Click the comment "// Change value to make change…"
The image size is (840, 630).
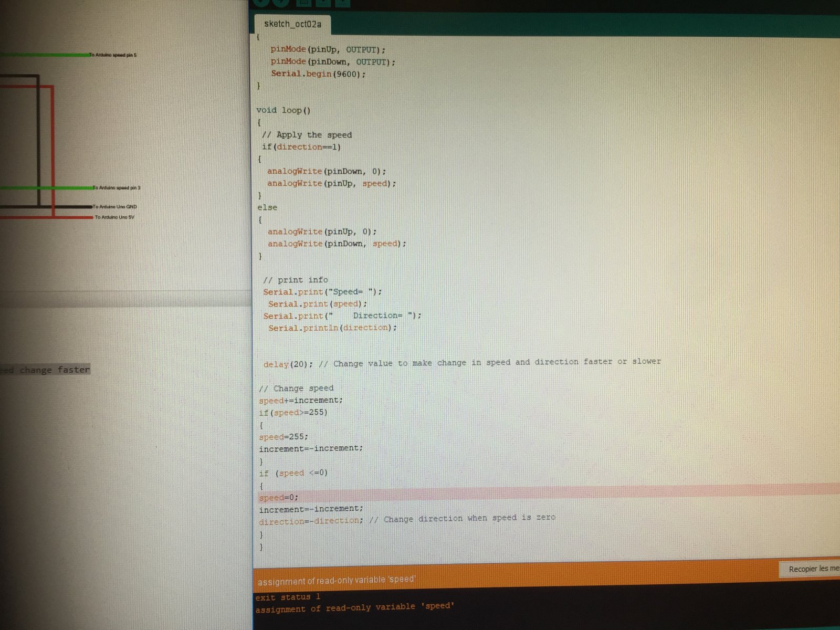pos(490,362)
